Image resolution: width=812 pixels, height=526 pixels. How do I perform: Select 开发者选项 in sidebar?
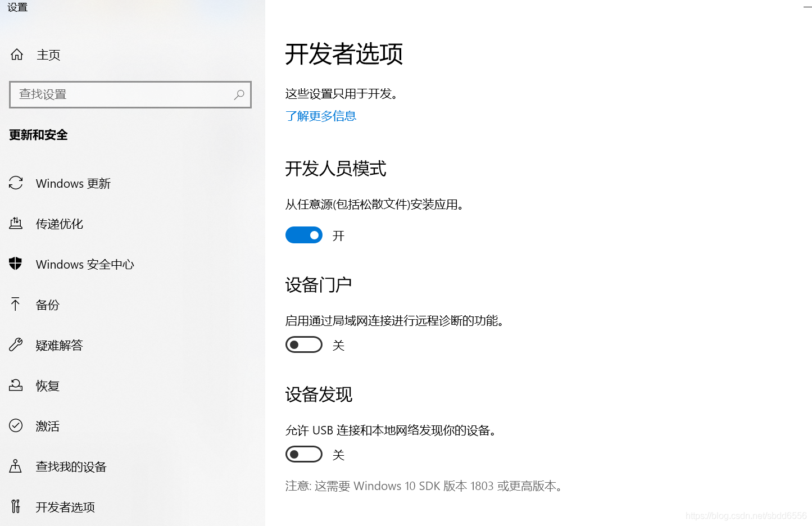pos(65,507)
